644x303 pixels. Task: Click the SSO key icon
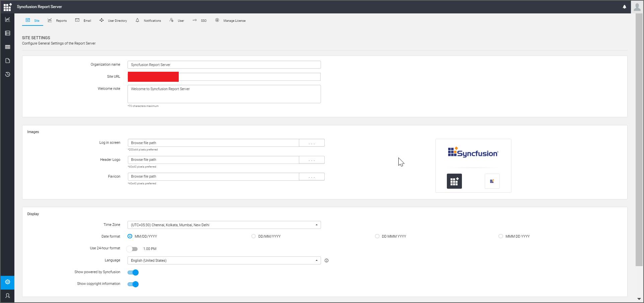tap(194, 20)
